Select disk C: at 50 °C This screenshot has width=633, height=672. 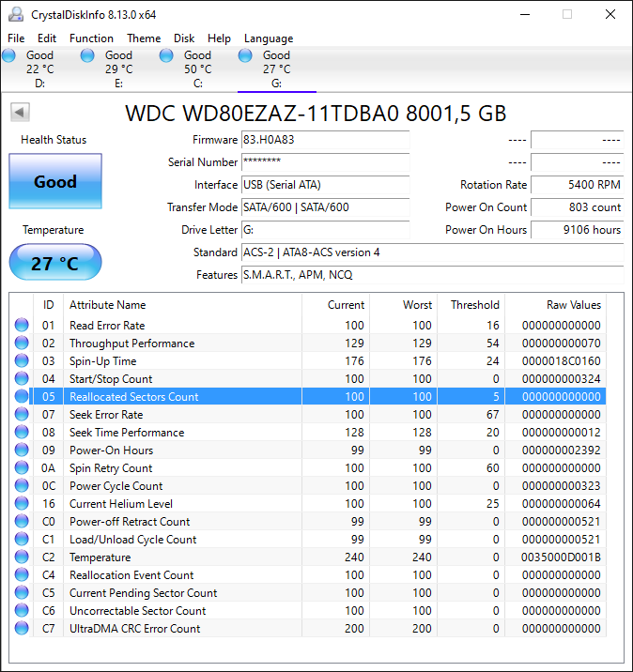[x=198, y=69]
